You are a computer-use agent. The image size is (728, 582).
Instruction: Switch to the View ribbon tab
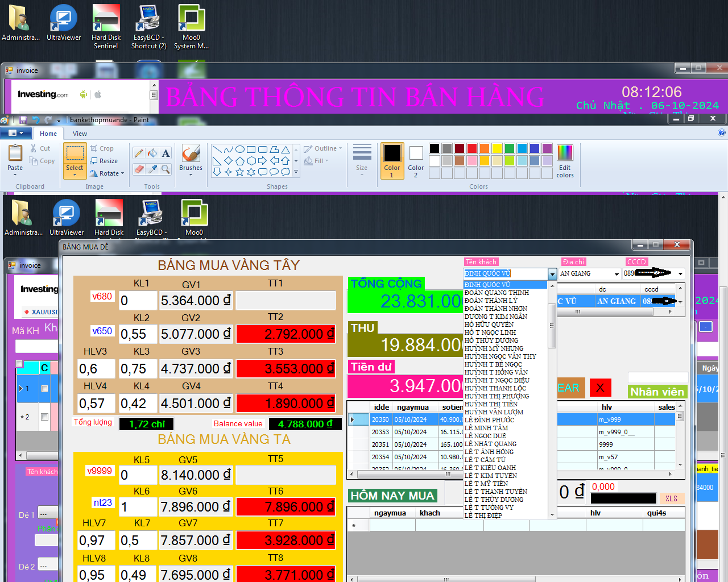coord(80,134)
